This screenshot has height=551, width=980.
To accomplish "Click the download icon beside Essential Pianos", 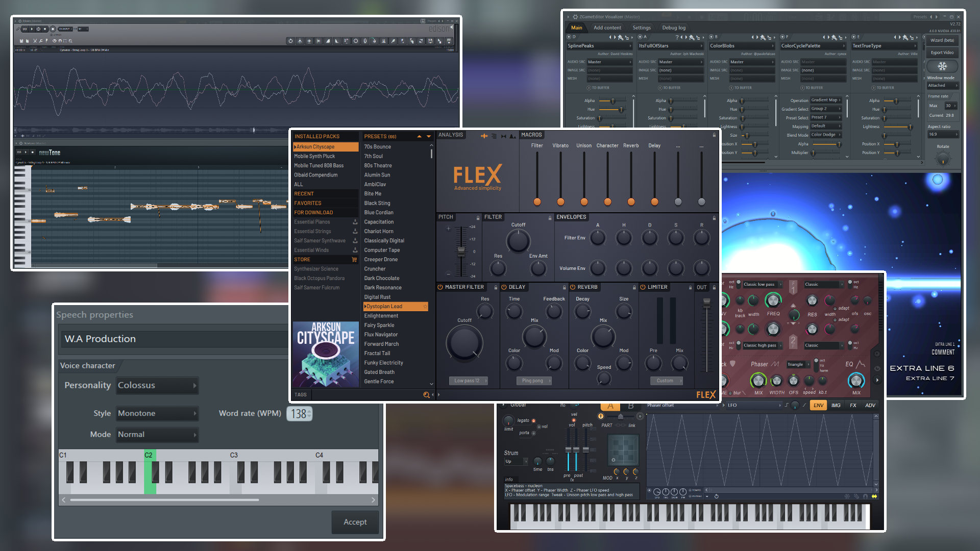I will pos(355,221).
